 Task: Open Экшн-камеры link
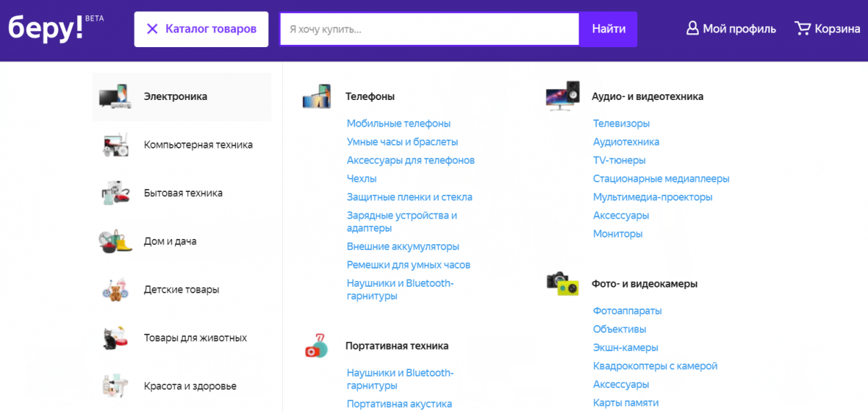(x=626, y=348)
